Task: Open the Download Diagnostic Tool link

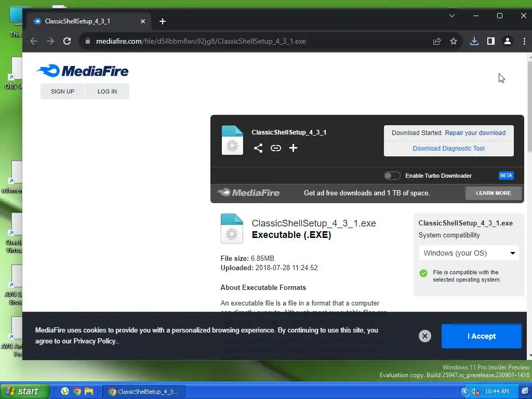Action: (x=448, y=149)
